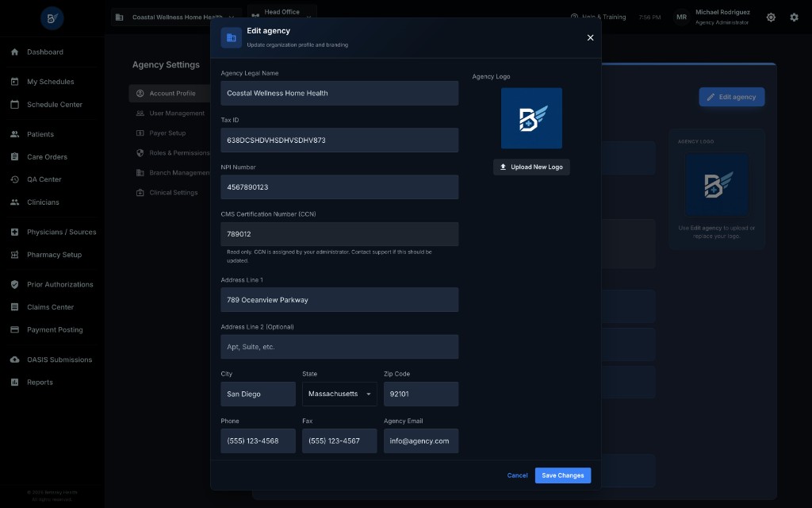This screenshot has width=812, height=508.
Task: Click the Fax input field
Action: pyautogui.click(x=339, y=441)
